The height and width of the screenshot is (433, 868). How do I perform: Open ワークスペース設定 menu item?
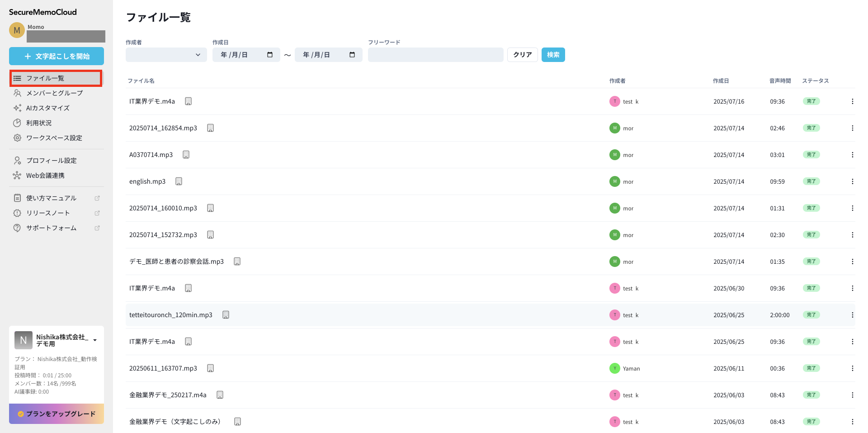point(54,138)
